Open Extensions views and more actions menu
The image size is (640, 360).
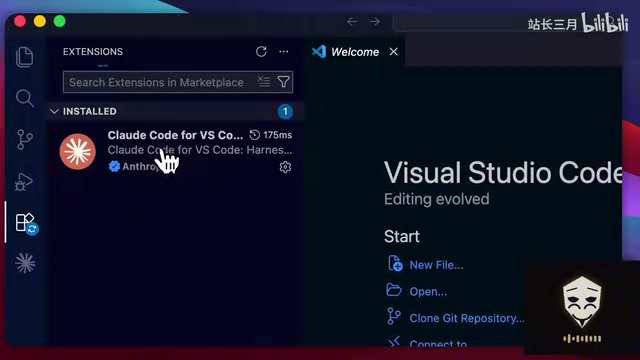[284, 51]
